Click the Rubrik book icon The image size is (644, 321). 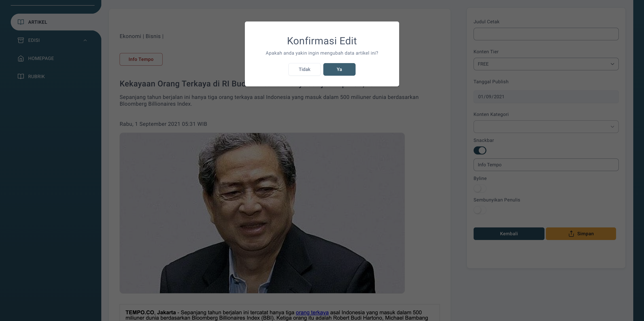click(x=21, y=76)
